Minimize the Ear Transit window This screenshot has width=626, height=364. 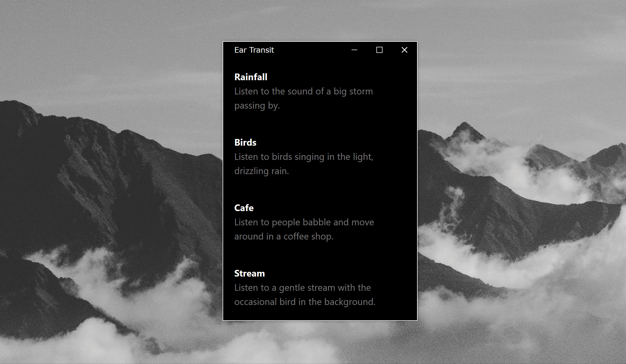tap(354, 50)
